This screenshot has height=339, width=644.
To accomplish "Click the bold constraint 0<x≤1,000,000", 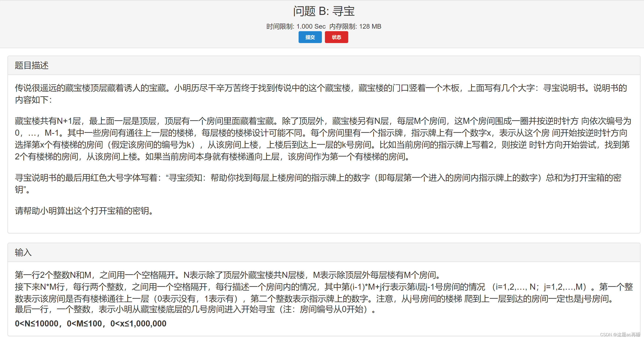I will pos(138,323).
